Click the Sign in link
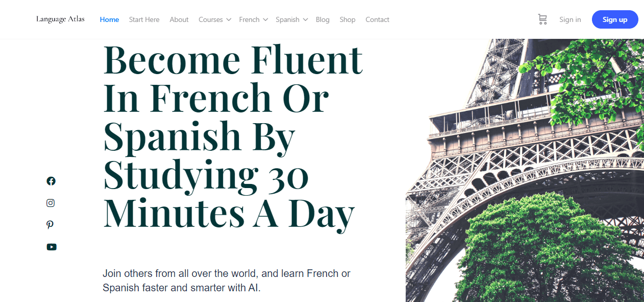 [x=570, y=19]
